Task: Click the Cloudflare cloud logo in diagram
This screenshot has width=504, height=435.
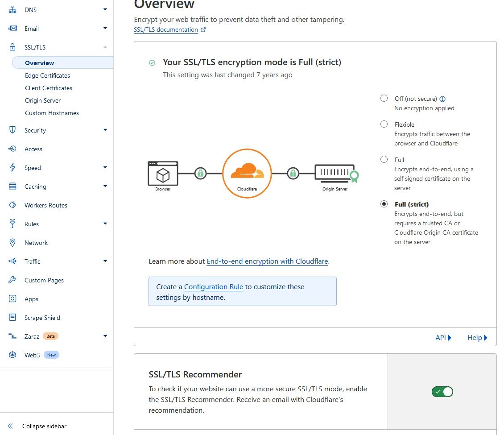Action: (247, 170)
